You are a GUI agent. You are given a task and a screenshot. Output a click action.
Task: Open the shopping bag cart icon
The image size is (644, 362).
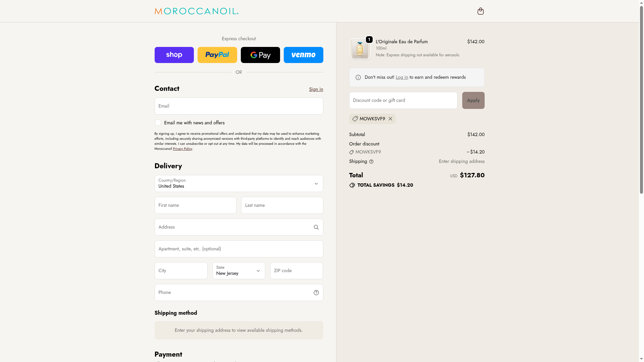[x=480, y=11]
